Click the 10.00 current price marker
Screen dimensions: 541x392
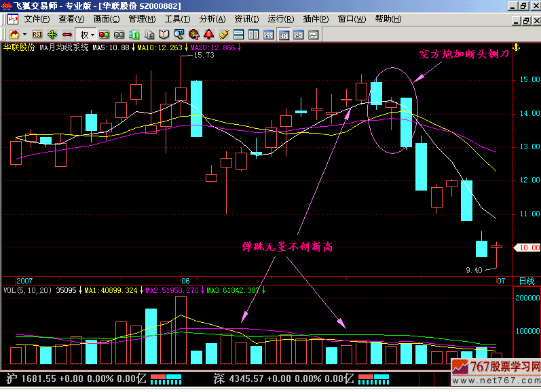pos(526,248)
